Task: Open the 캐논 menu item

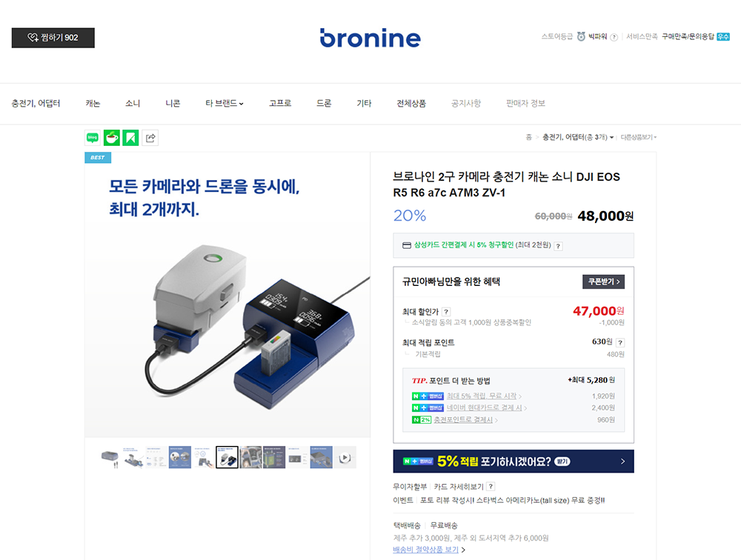Action: click(x=93, y=103)
